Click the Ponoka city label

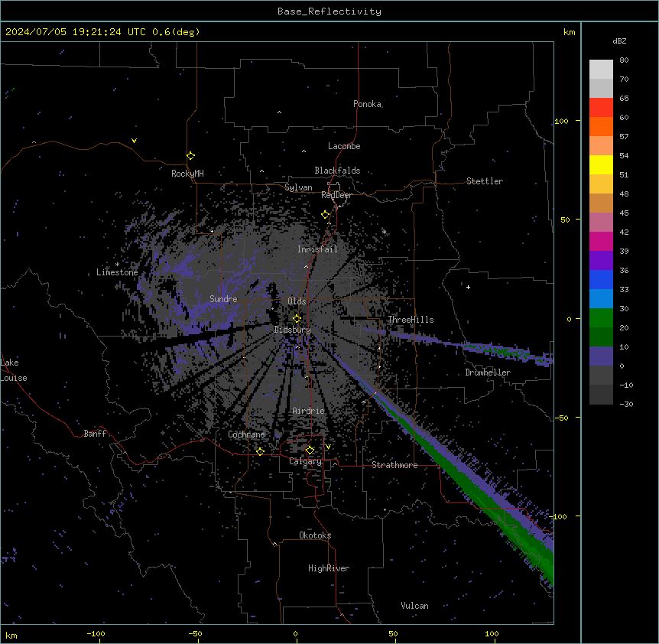(x=367, y=104)
